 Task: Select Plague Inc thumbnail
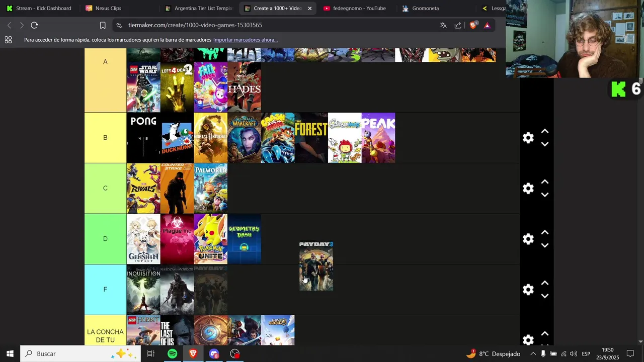tap(177, 239)
